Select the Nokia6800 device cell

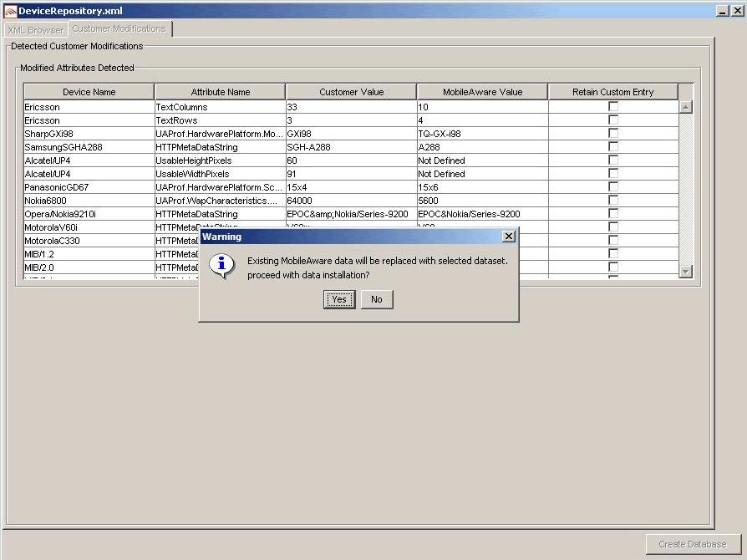[89, 200]
